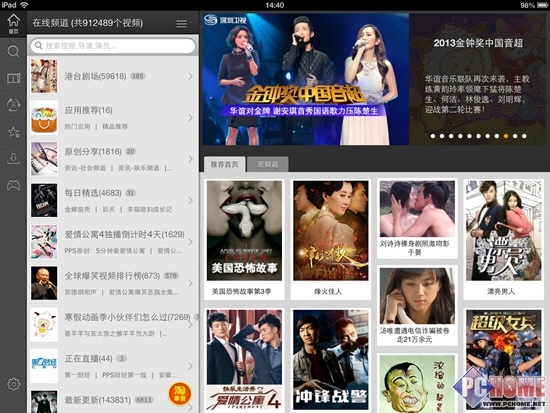Expand the 爱情公寓4独播 row chevron
Image resolution: width=550 pixels, height=413 pixels.
[190, 242]
